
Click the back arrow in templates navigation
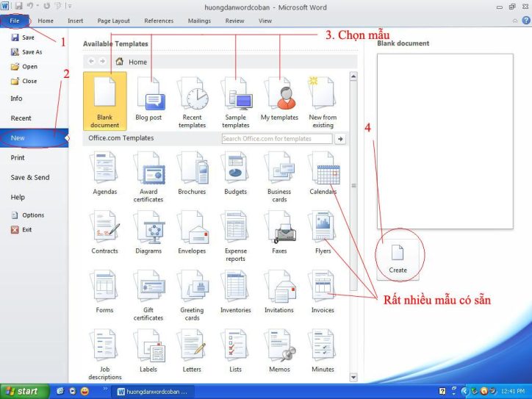pos(91,62)
